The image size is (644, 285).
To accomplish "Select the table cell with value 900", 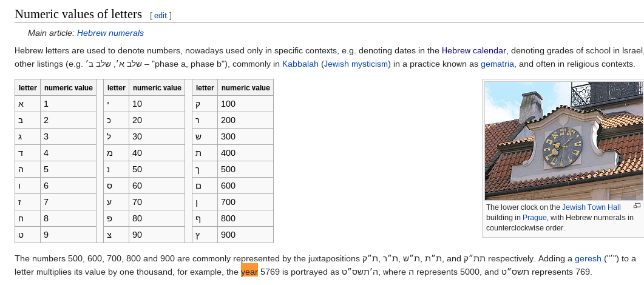I will (x=245, y=235).
